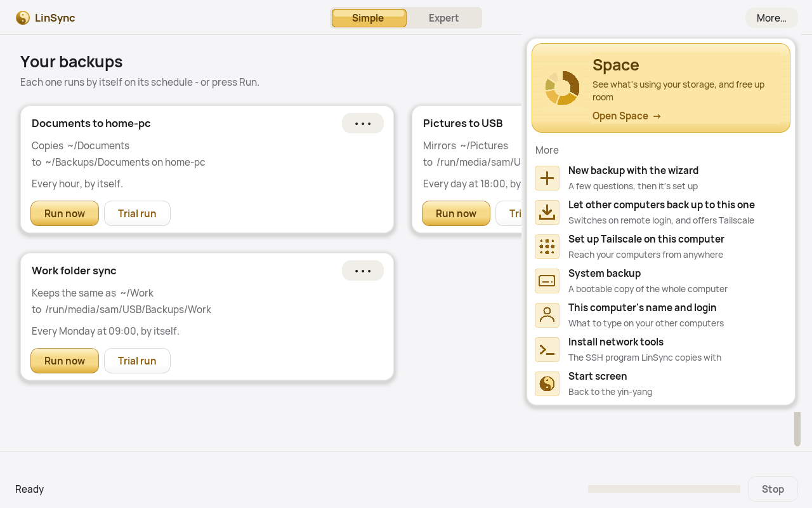812x508 pixels.
Task: Click the Ready status text
Action: tap(30, 489)
